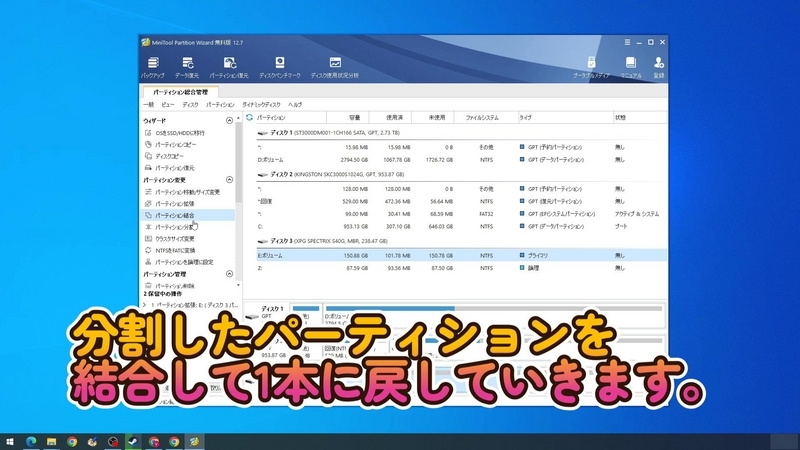800x450 pixels.
Task: Run sidebar パーティション復元 wizard
Action: [169, 168]
